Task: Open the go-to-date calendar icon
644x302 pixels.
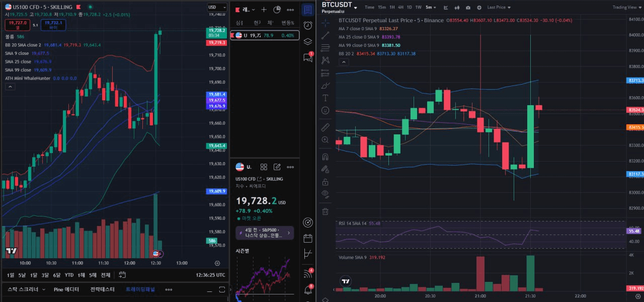Action: point(121,275)
